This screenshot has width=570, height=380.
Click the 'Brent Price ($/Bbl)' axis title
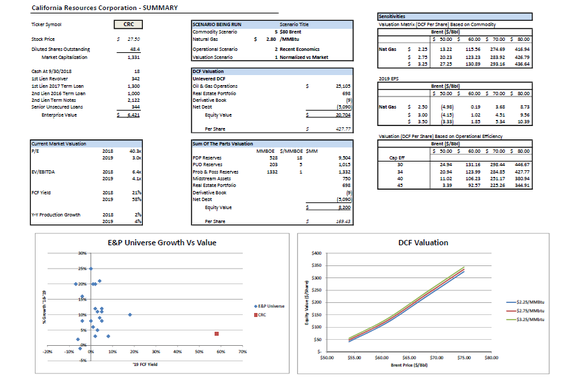[x=409, y=365]
